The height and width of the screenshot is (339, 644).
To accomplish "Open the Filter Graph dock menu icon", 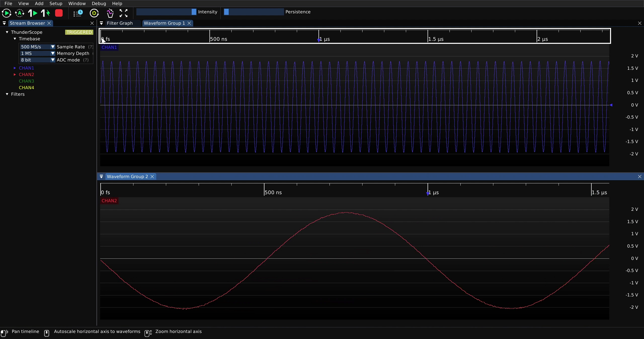I will pos(101,23).
